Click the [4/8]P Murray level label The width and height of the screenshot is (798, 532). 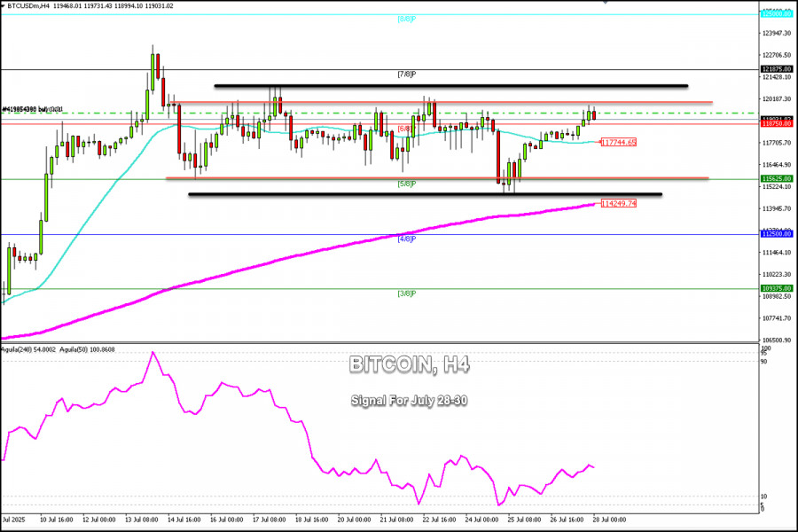coord(407,239)
